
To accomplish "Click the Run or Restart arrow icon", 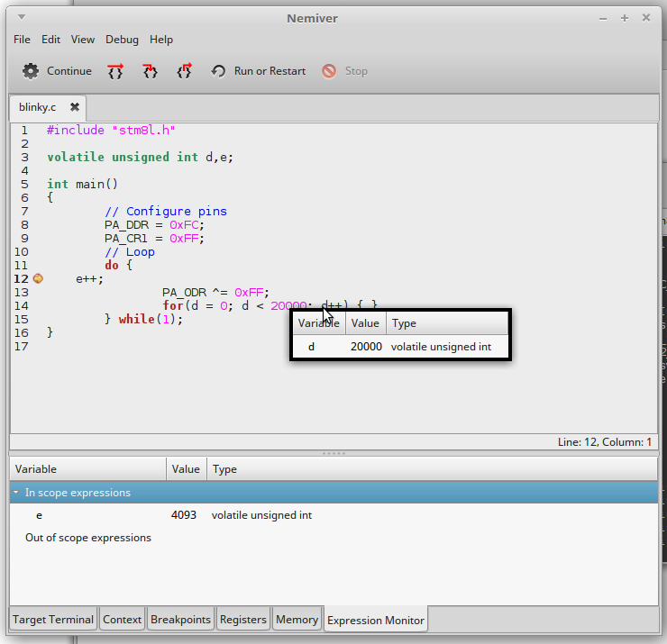I will 218,71.
